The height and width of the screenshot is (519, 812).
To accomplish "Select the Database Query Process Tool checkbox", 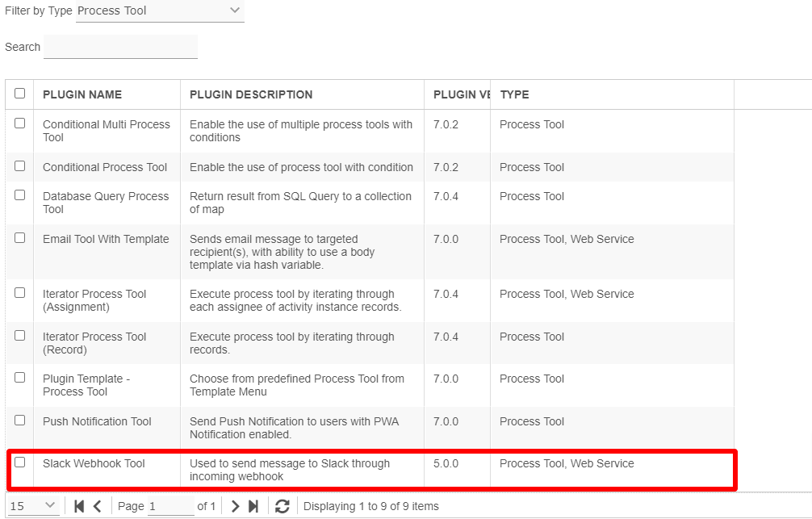I will (x=19, y=195).
